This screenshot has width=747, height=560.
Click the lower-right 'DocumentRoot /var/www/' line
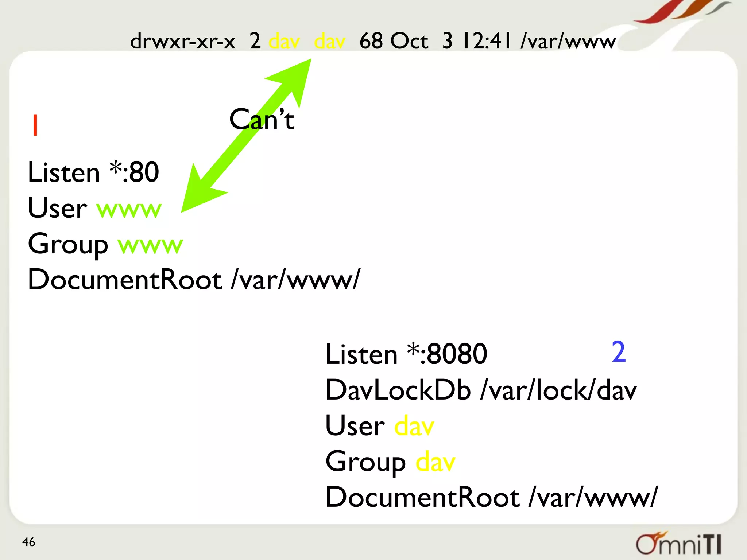tap(492, 497)
